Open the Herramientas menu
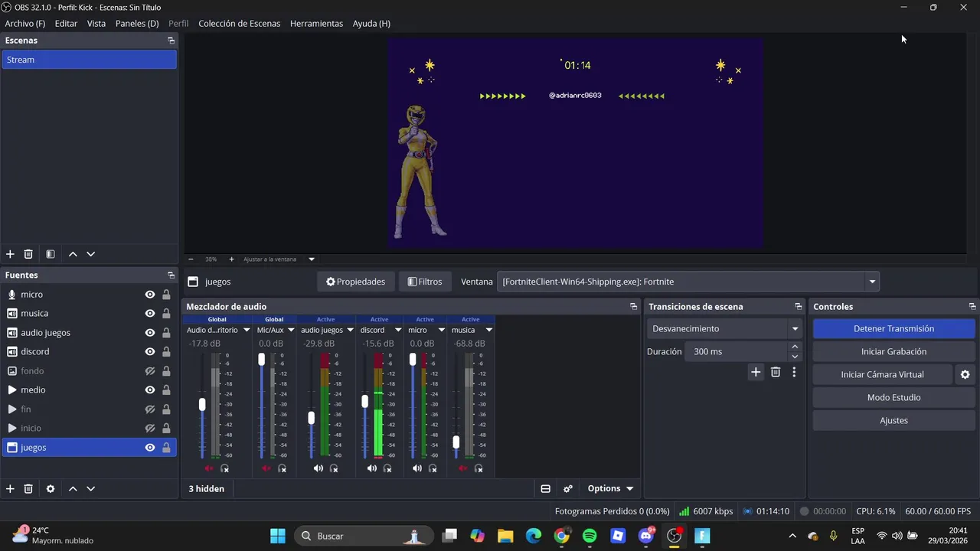 pos(316,24)
